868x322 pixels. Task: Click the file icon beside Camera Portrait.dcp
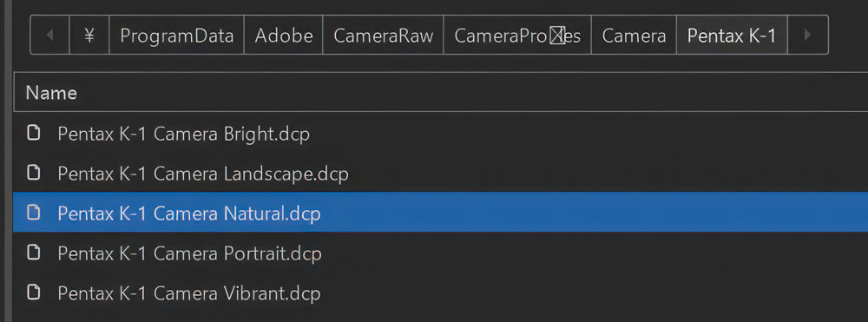tap(35, 253)
